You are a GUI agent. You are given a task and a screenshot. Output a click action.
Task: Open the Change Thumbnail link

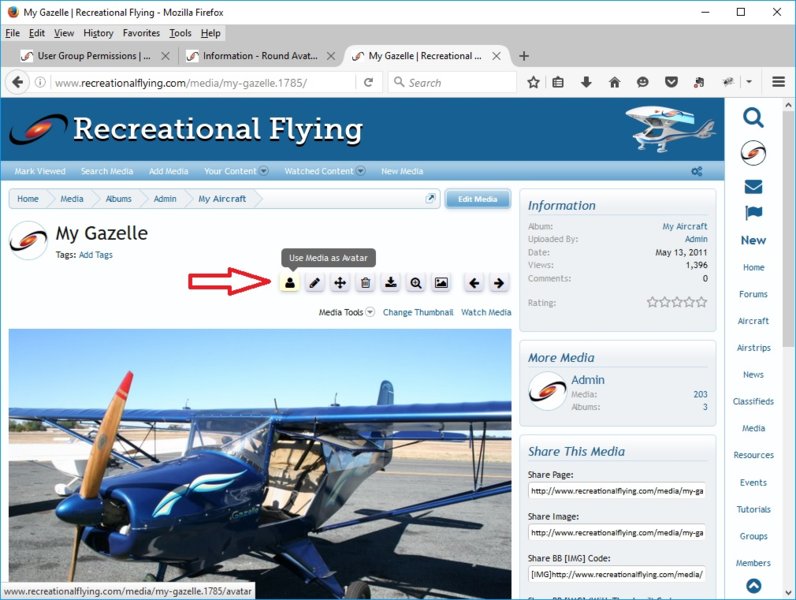[418, 312]
